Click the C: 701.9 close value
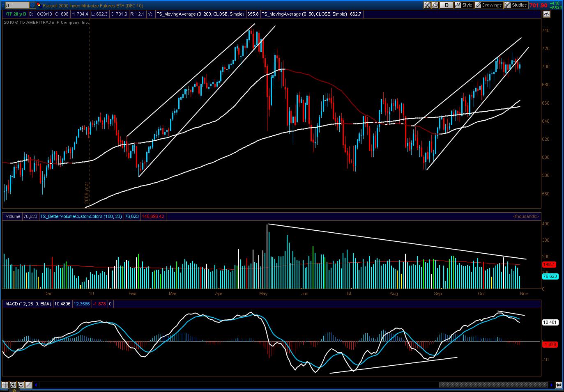The height and width of the screenshot is (392, 564). [118, 14]
